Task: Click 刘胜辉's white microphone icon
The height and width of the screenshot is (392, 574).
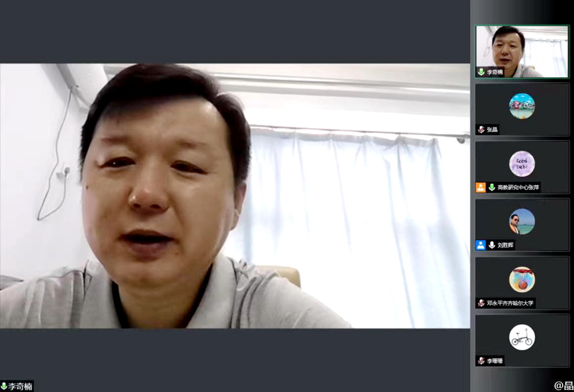Action: click(492, 245)
